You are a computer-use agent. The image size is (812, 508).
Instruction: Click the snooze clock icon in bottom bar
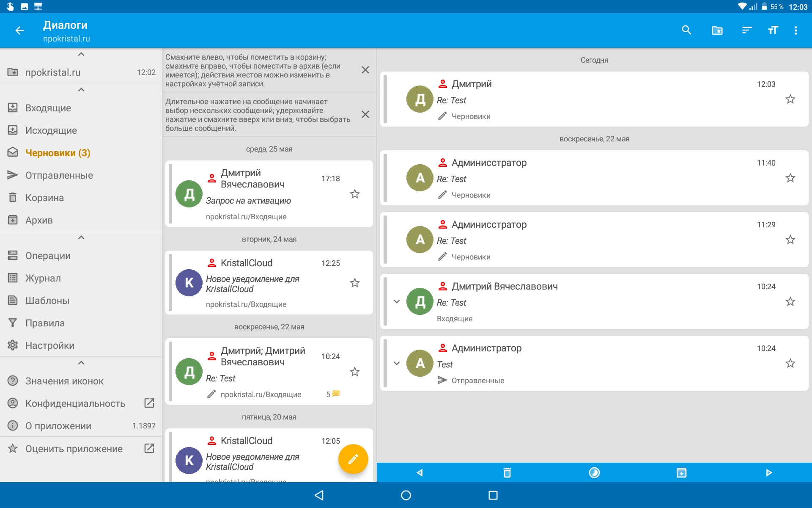point(594,472)
